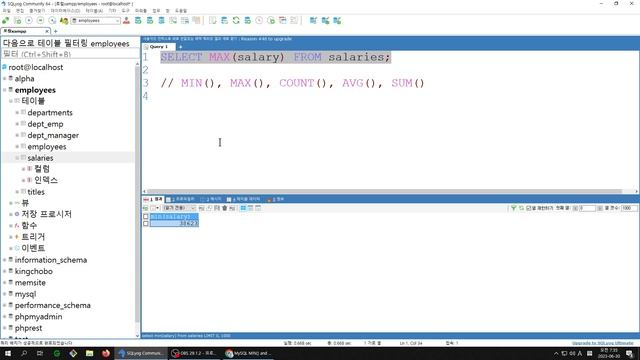Select the phprest database
The width and height of the screenshot is (640, 360).
(x=28, y=328)
